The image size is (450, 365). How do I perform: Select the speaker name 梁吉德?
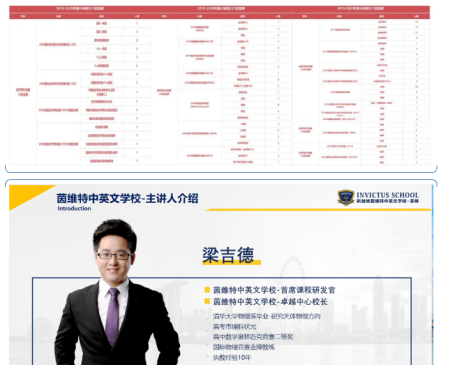coord(228,255)
